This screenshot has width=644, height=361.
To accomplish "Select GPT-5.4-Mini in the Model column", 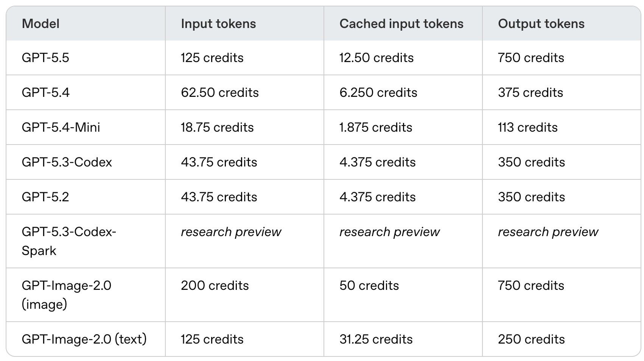I will point(61,128).
